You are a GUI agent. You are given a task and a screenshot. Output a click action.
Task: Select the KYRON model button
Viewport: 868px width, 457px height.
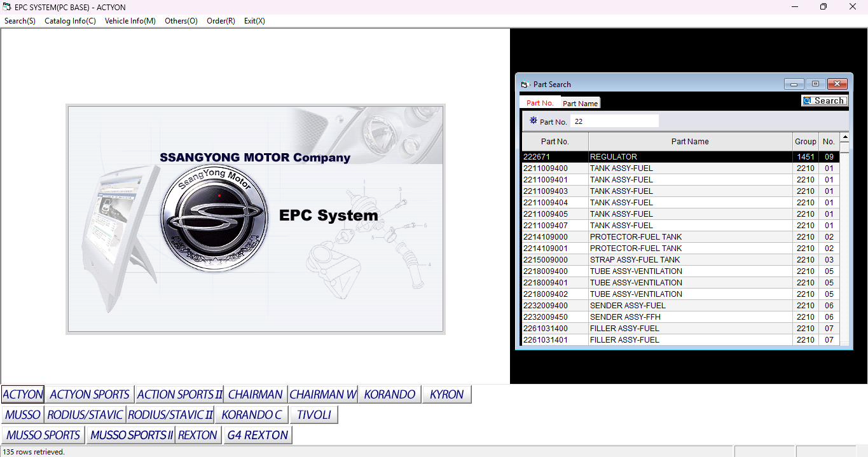point(446,394)
